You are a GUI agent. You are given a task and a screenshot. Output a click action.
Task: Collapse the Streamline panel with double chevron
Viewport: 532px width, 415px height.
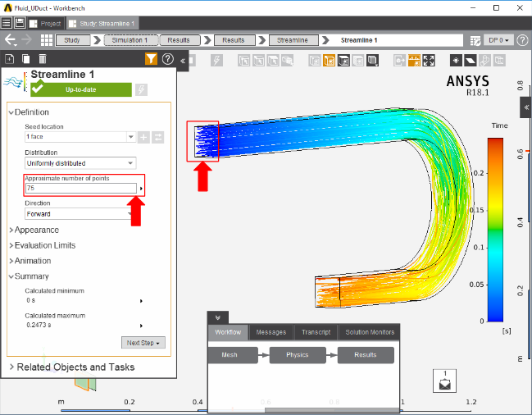pos(183,61)
